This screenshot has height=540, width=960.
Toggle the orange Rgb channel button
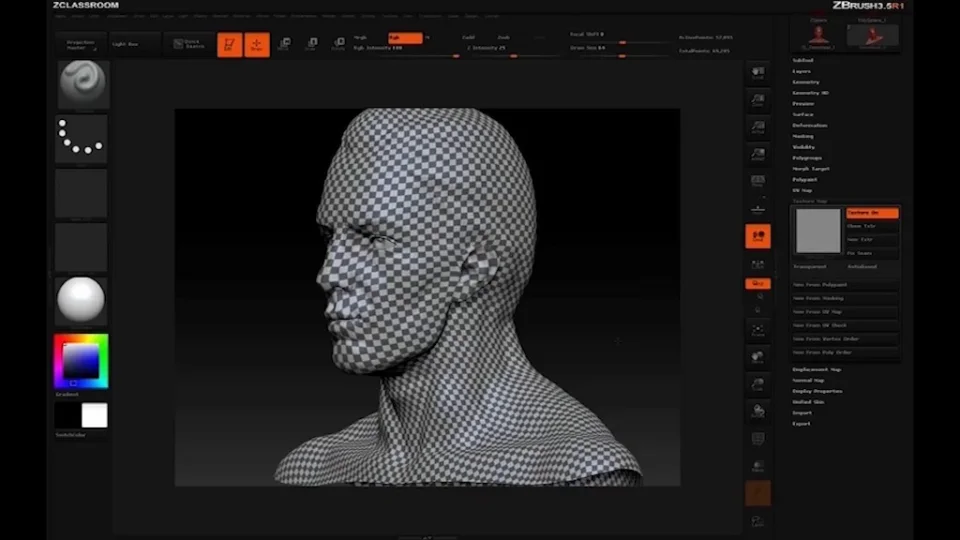pos(405,37)
